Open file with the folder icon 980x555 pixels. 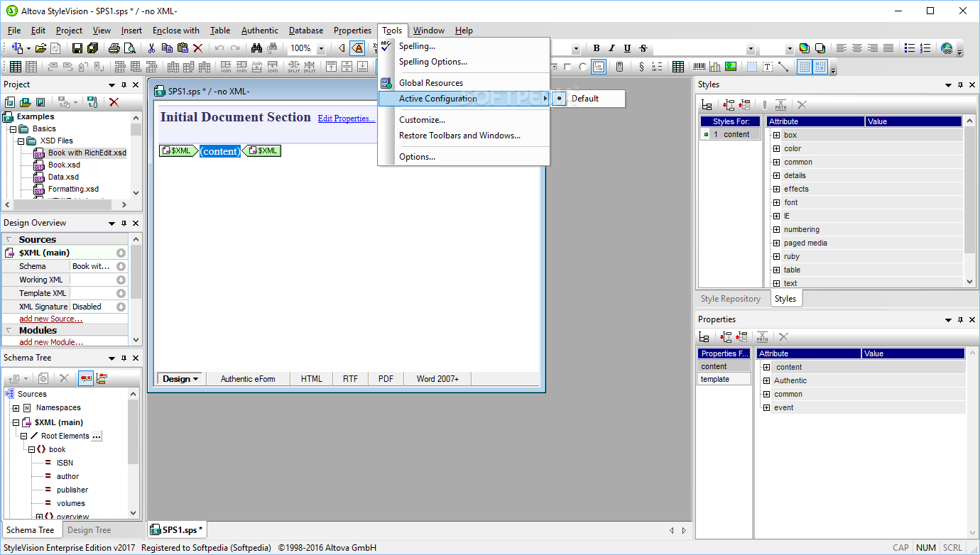41,48
